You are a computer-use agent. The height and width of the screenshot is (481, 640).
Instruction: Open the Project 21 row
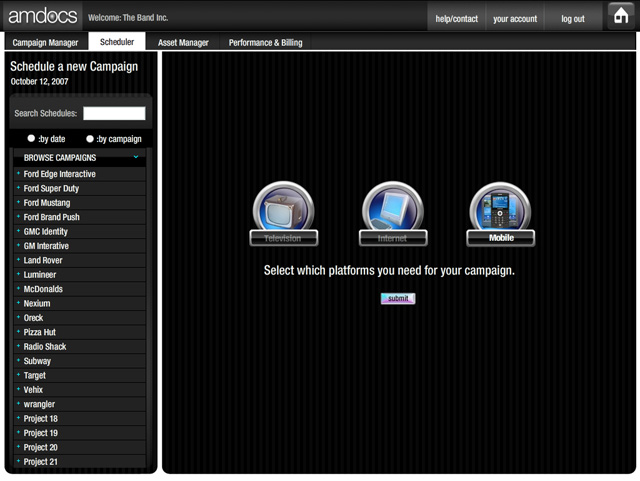tap(80, 461)
